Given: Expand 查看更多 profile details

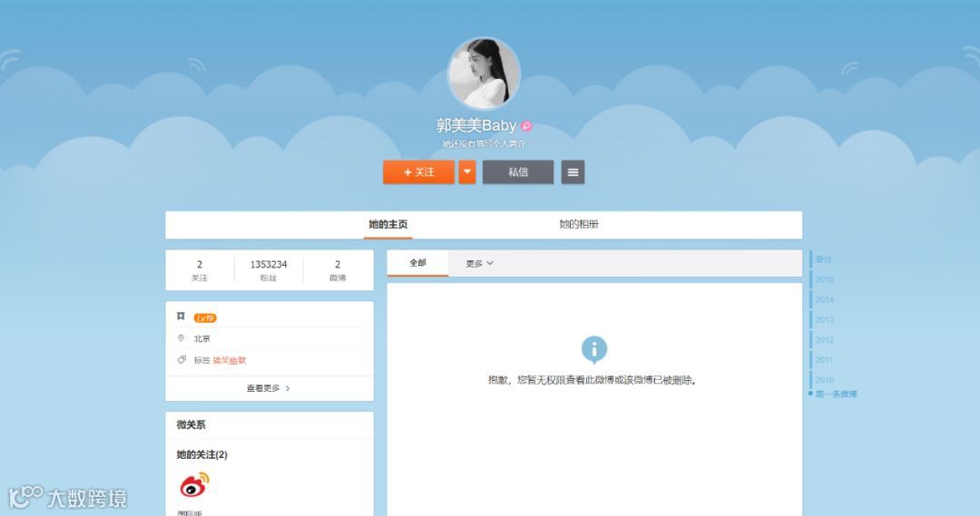Looking at the screenshot, I should pyautogui.click(x=268, y=388).
